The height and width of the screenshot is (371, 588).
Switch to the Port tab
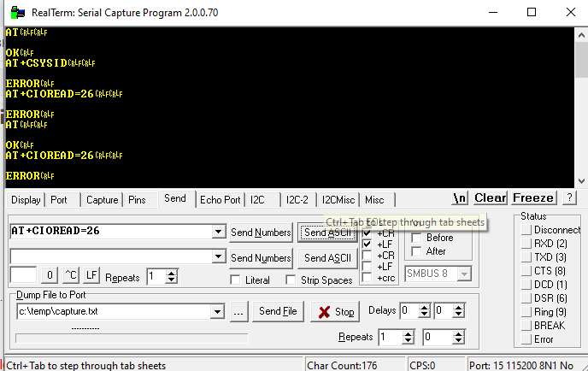pos(59,199)
